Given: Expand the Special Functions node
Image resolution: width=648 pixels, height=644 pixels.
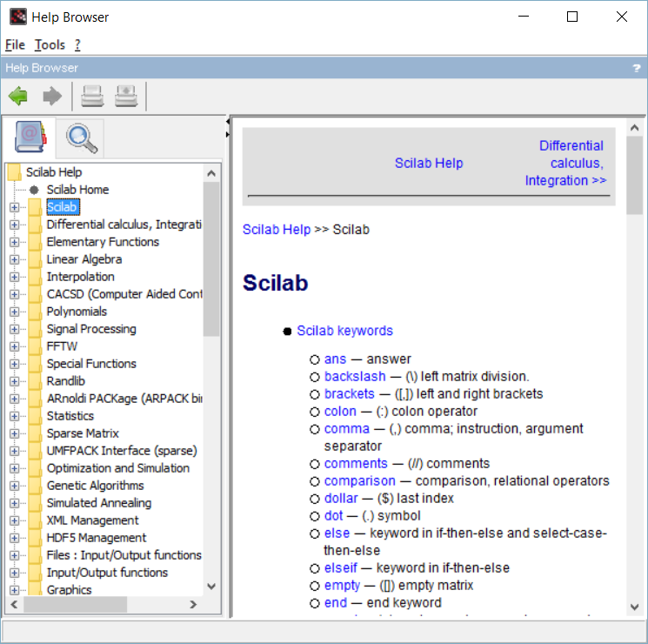Looking at the screenshot, I should point(15,364).
